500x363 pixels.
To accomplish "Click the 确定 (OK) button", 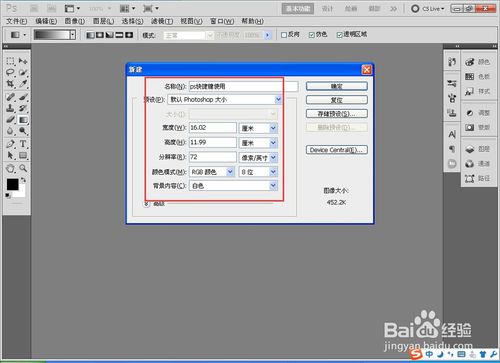I will 337,86.
